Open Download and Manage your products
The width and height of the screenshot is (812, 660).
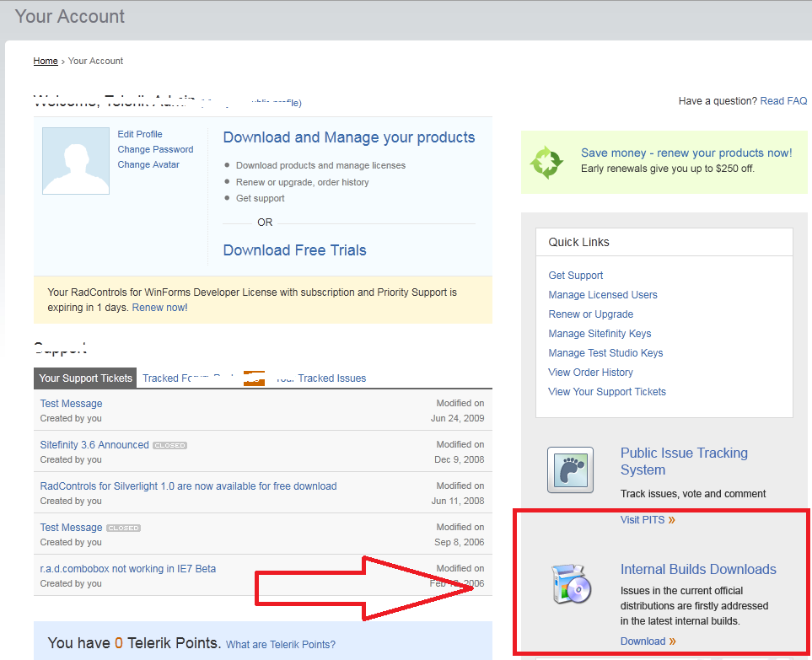[x=349, y=137]
